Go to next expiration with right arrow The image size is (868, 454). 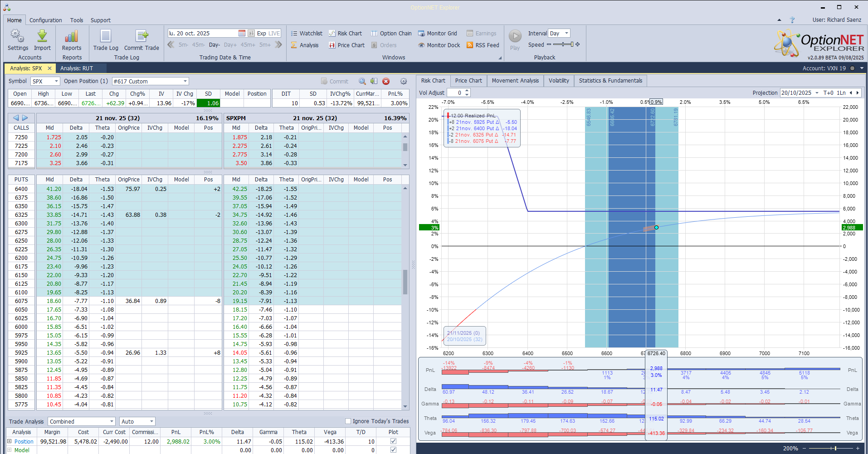[x=25, y=118]
